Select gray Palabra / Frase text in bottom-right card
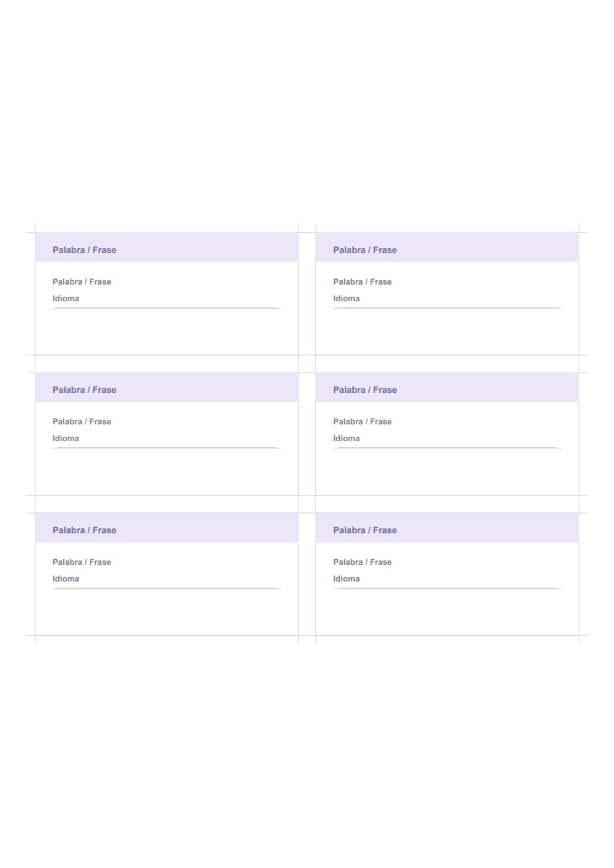Viewport: 614px width, 868px height. [362, 562]
